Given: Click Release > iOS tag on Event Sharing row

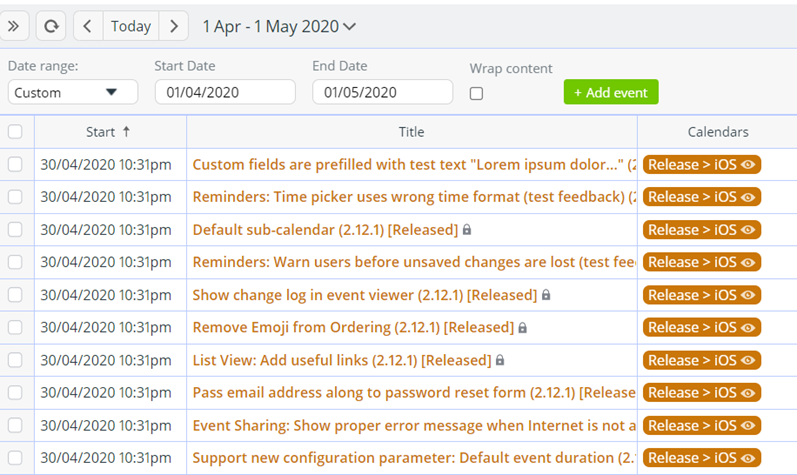Looking at the screenshot, I should (701, 426).
